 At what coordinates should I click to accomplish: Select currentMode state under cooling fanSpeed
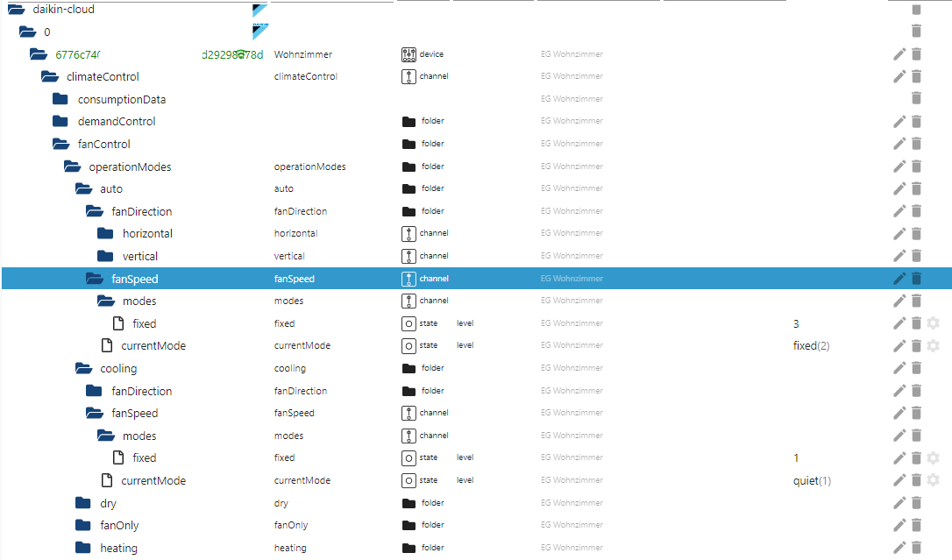153,480
